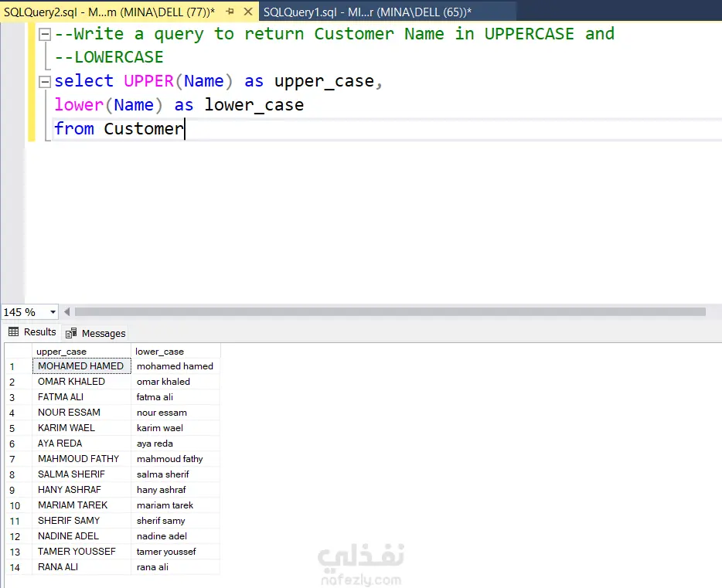Select the SHERIF SAMY cell
This screenshot has height=588, width=722.
point(81,520)
